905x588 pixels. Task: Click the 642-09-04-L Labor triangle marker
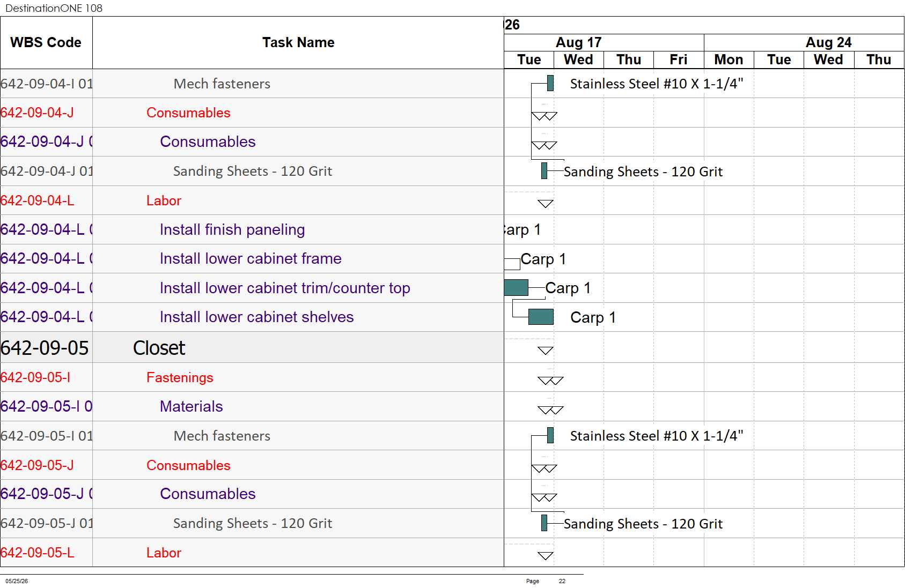[x=546, y=204]
